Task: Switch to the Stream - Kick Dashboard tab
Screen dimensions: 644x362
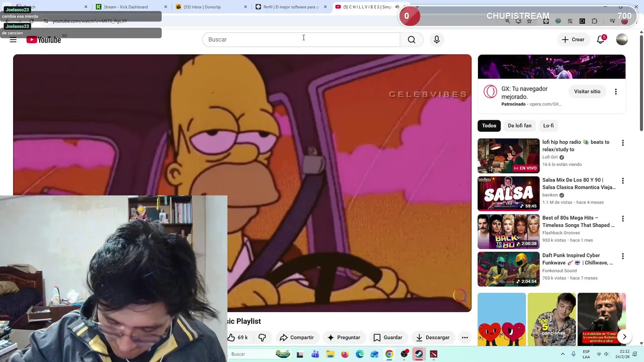Action: click(126, 7)
